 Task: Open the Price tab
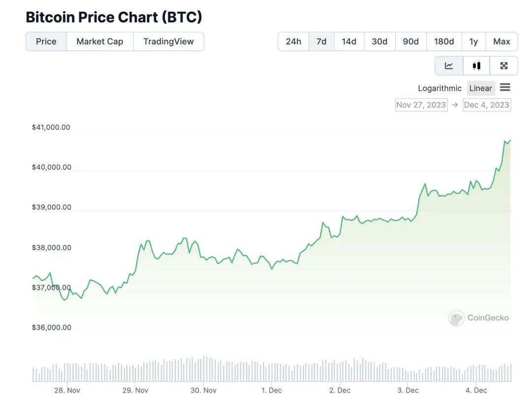(x=46, y=41)
